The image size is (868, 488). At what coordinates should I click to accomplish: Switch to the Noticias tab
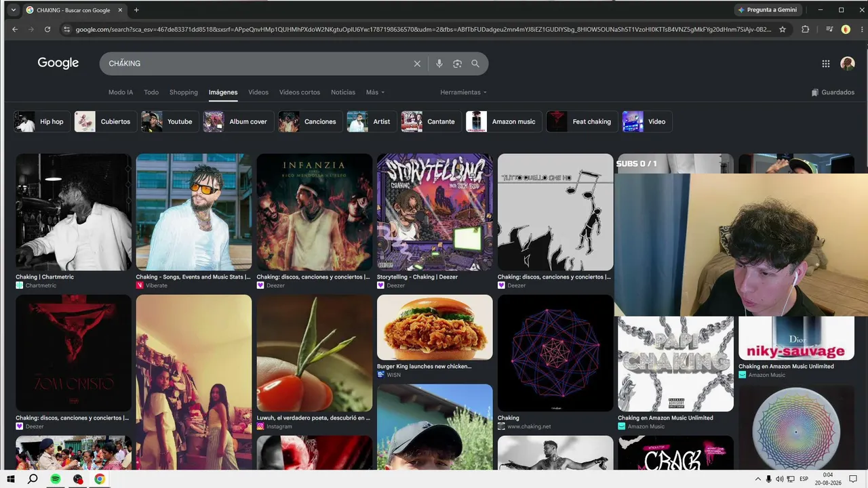[x=343, y=92]
